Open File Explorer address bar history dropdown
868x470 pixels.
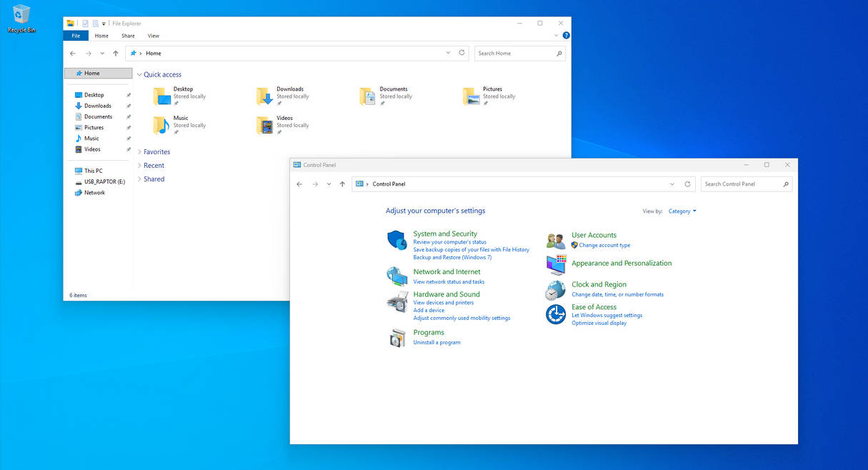448,53
